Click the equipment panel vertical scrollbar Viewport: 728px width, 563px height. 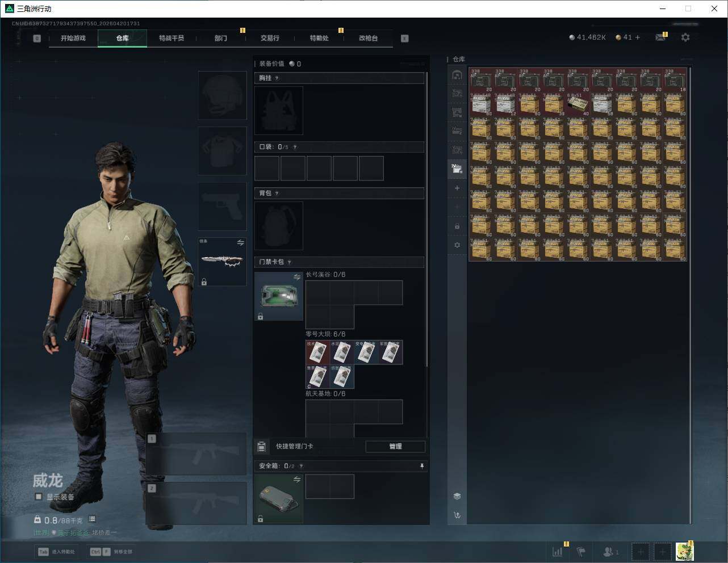(x=427, y=219)
